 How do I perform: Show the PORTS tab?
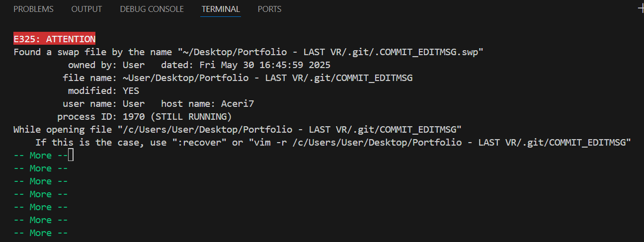tap(269, 9)
